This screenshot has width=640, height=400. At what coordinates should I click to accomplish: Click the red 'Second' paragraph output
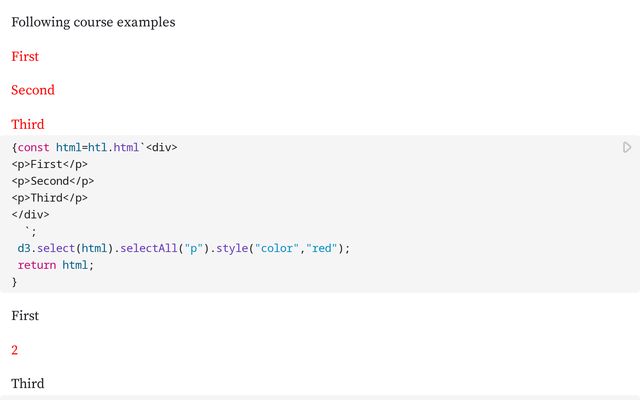point(33,90)
